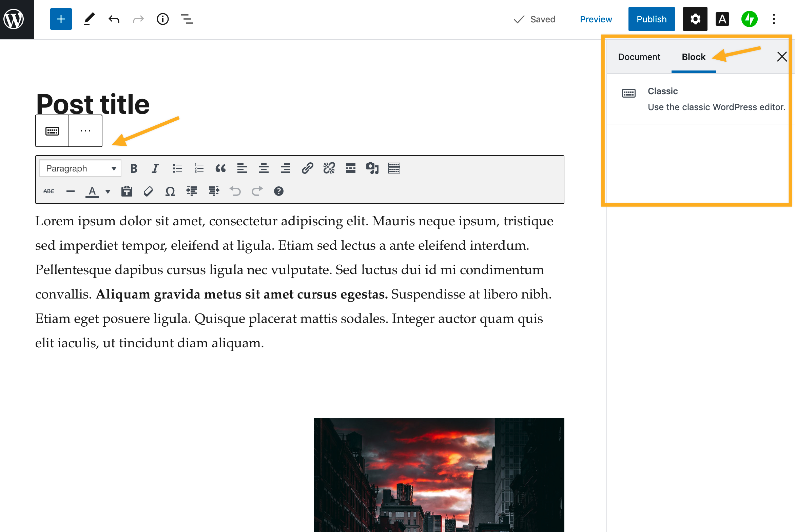Click the WordPress logo icon
The image size is (795, 532).
point(16,19)
